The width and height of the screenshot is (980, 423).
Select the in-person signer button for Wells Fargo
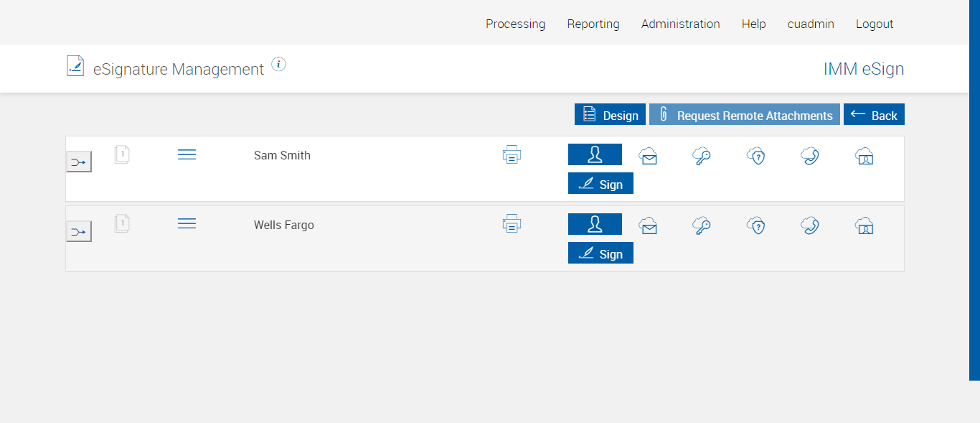pyautogui.click(x=595, y=224)
